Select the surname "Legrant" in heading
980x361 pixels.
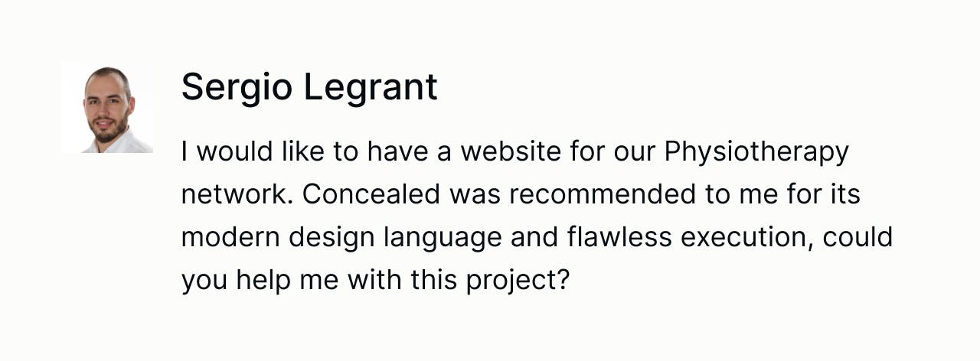[371, 87]
